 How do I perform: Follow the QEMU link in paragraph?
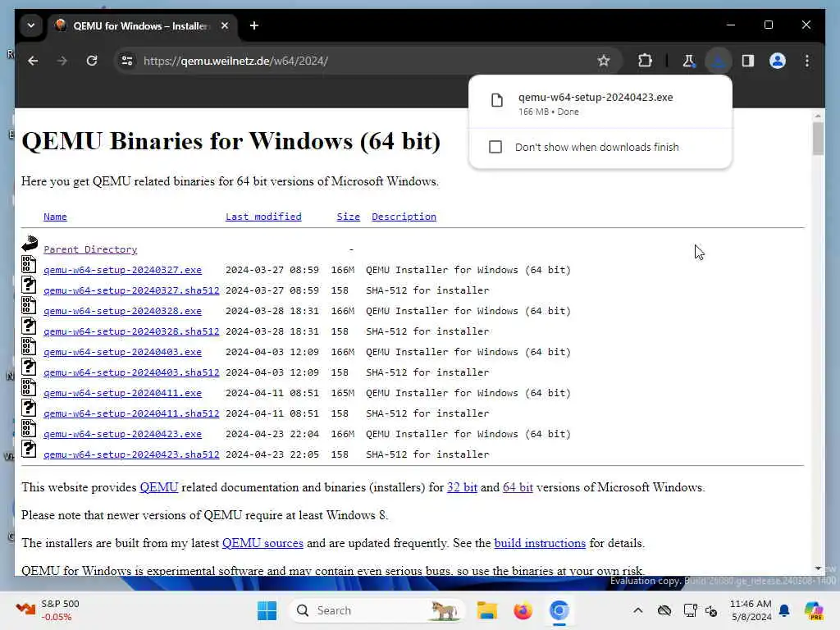(x=158, y=487)
